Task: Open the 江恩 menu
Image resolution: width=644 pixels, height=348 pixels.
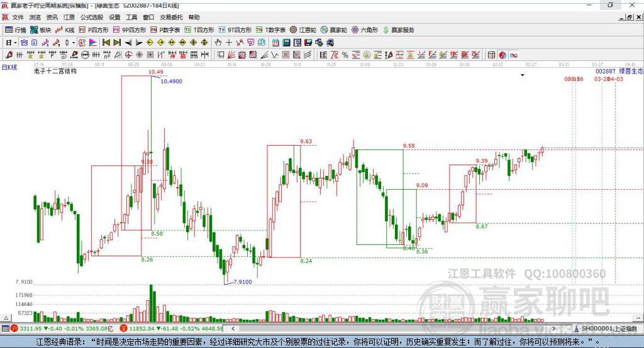Action: tap(69, 17)
